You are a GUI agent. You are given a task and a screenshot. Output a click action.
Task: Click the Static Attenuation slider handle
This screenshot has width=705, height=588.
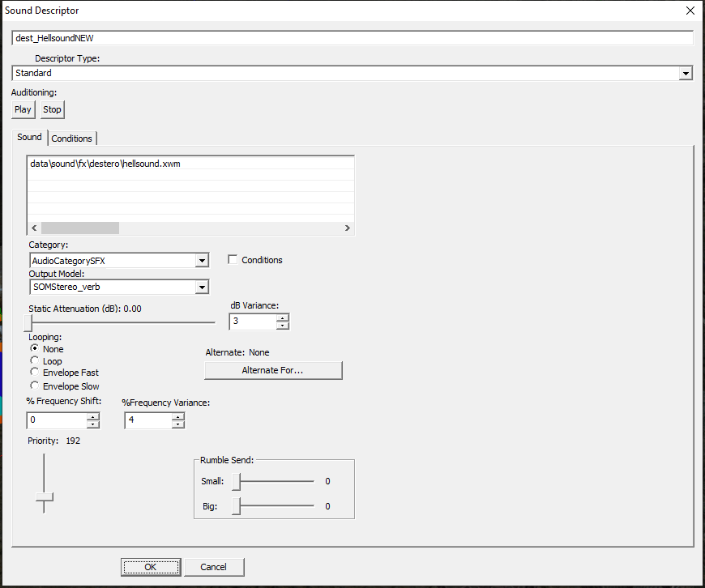tap(28, 322)
